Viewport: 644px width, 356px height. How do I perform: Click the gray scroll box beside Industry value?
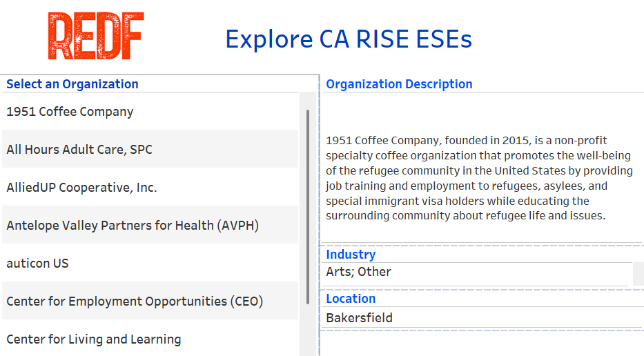(x=638, y=273)
